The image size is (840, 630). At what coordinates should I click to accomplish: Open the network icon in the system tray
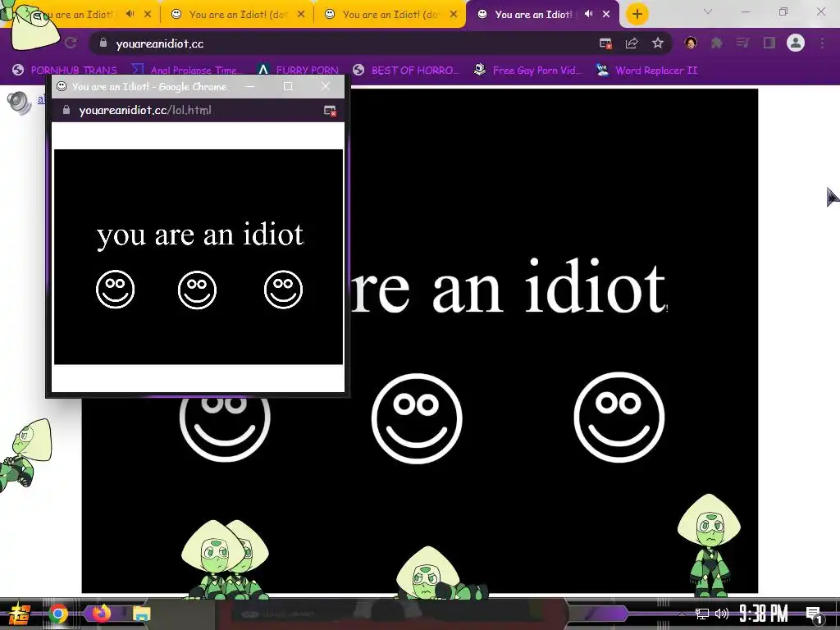coord(702,614)
